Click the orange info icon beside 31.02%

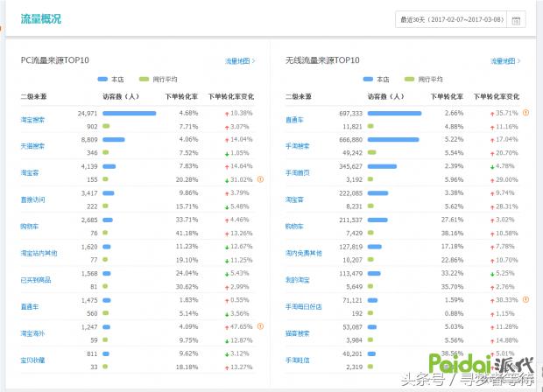click(x=260, y=179)
